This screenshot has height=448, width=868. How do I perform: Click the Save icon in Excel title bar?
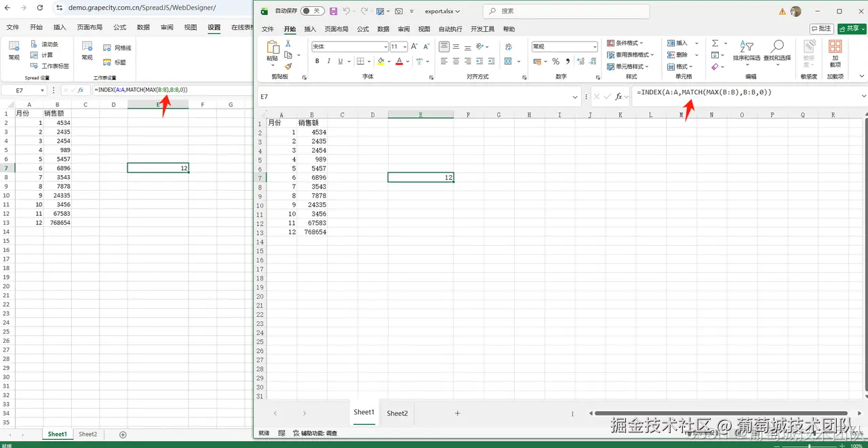click(333, 12)
